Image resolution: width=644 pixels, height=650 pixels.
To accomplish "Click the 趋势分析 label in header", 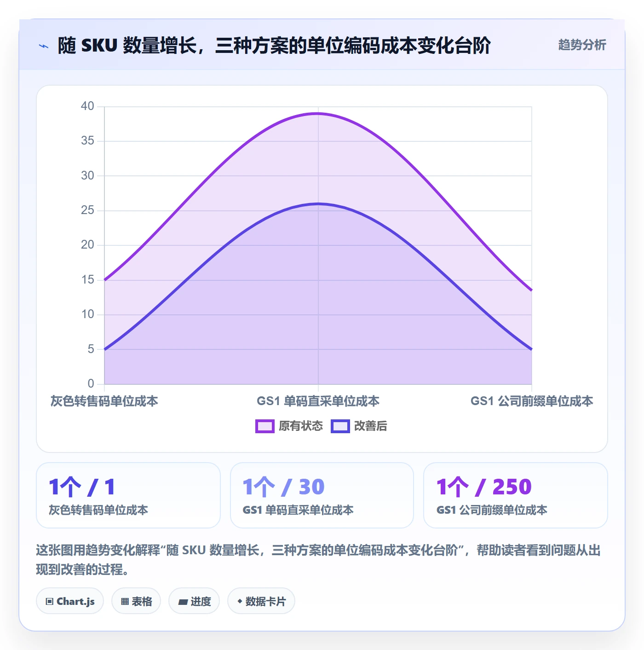I will point(582,45).
